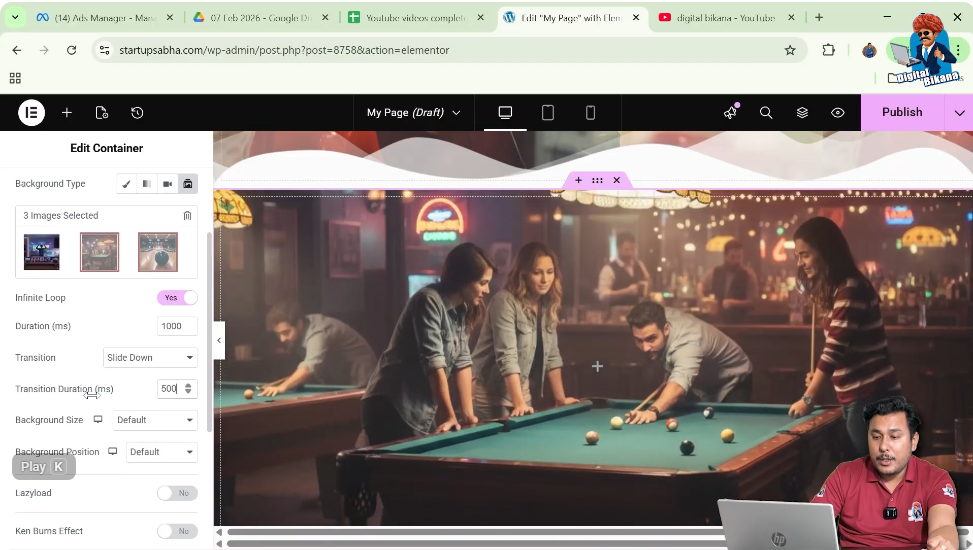Click the Duration (ms) input field

pos(177,327)
